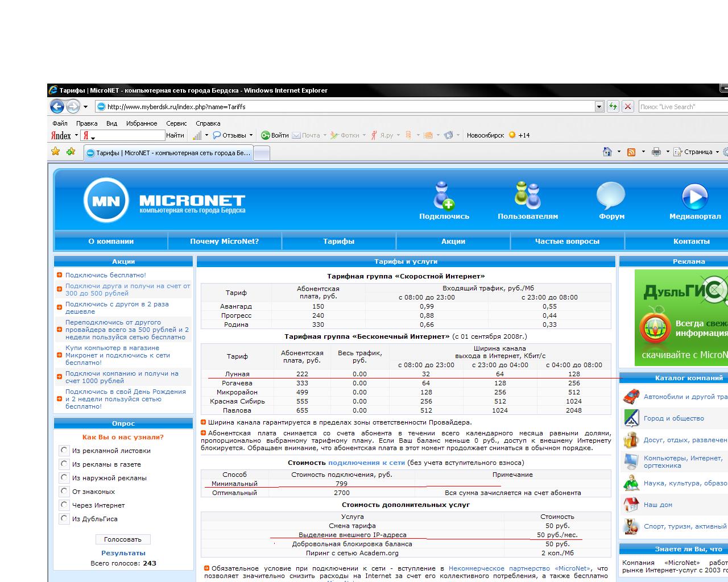This screenshot has height=582, width=728.
Task: Click the browser Back arrow button
Action: (x=57, y=106)
